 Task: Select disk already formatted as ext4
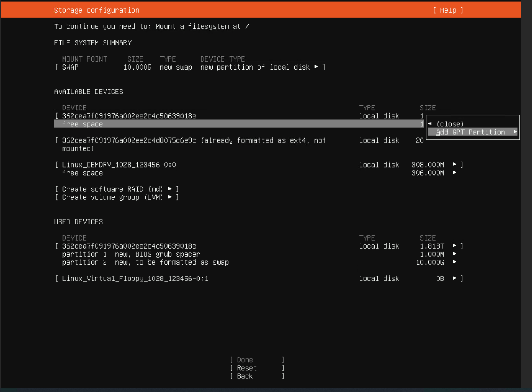194,140
